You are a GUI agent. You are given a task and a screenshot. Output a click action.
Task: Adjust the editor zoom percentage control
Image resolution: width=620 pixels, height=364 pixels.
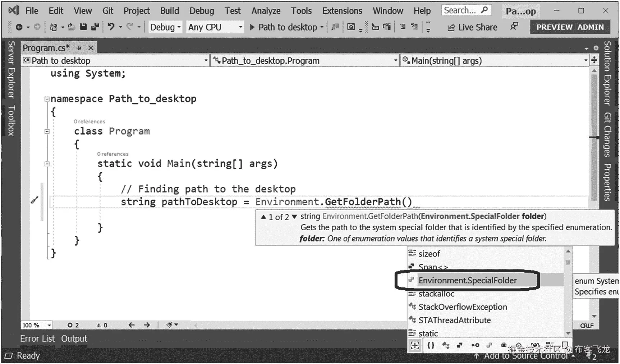coord(36,325)
